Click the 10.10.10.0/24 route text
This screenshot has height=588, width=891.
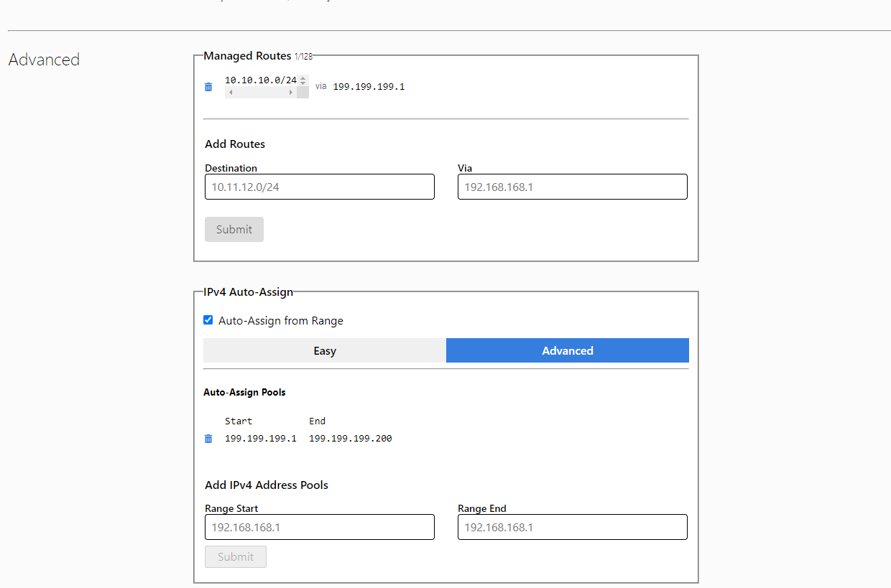coord(261,80)
